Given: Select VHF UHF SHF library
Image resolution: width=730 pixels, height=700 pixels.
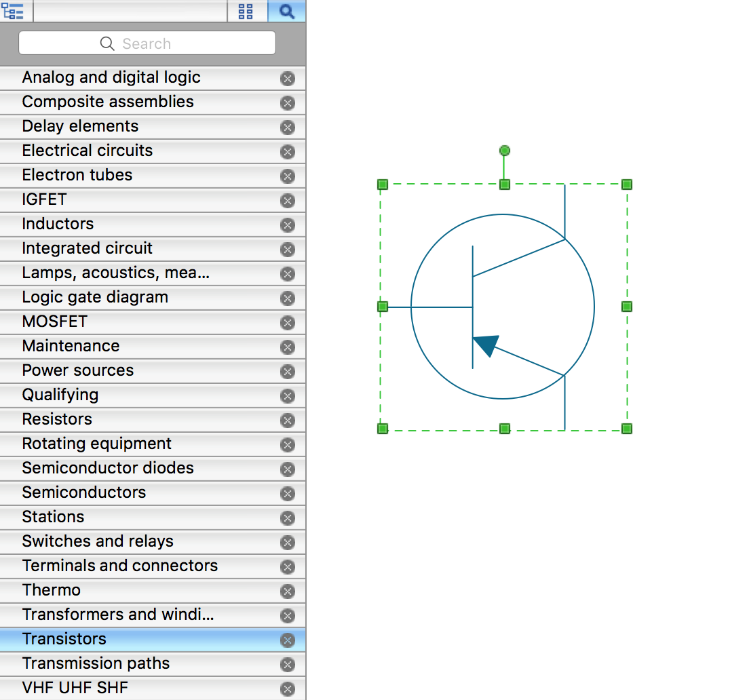Looking at the screenshot, I should click(153, 689).
